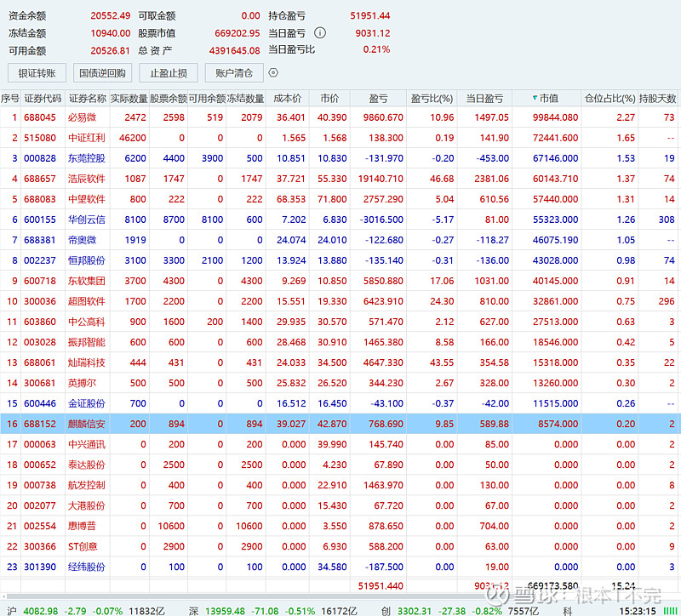Click clock 15:23:15 in status bar
The height and width of the screenshot is (616, 681).
pos(638,611)
